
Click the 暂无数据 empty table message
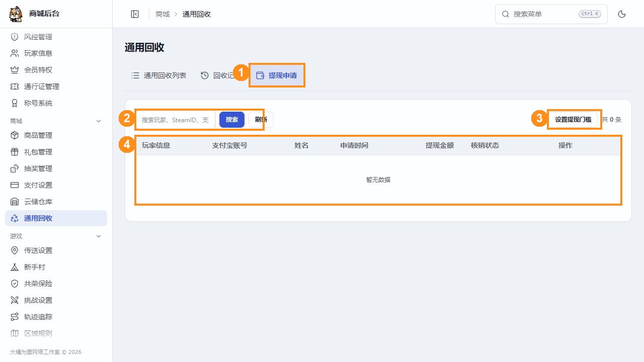click(x=378, y=179)
